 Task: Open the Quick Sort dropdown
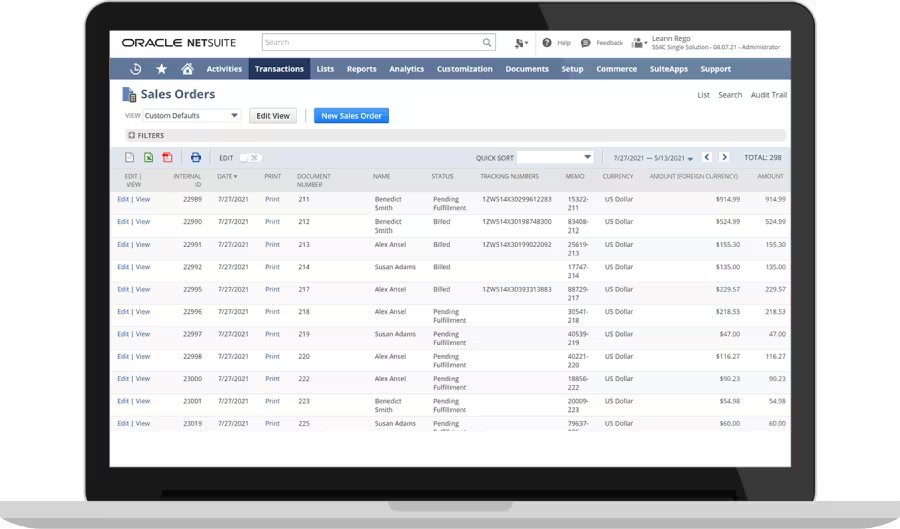click(x=555, y=157)
